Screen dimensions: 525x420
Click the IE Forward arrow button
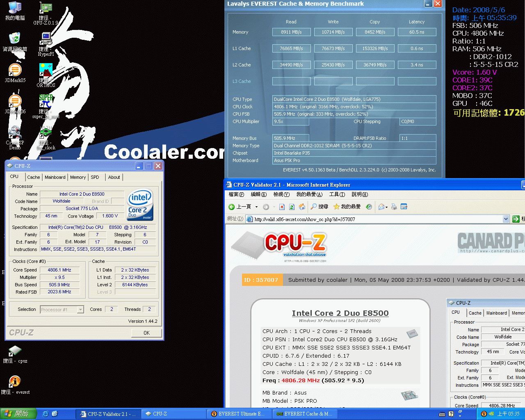click(x=266, y=207)
